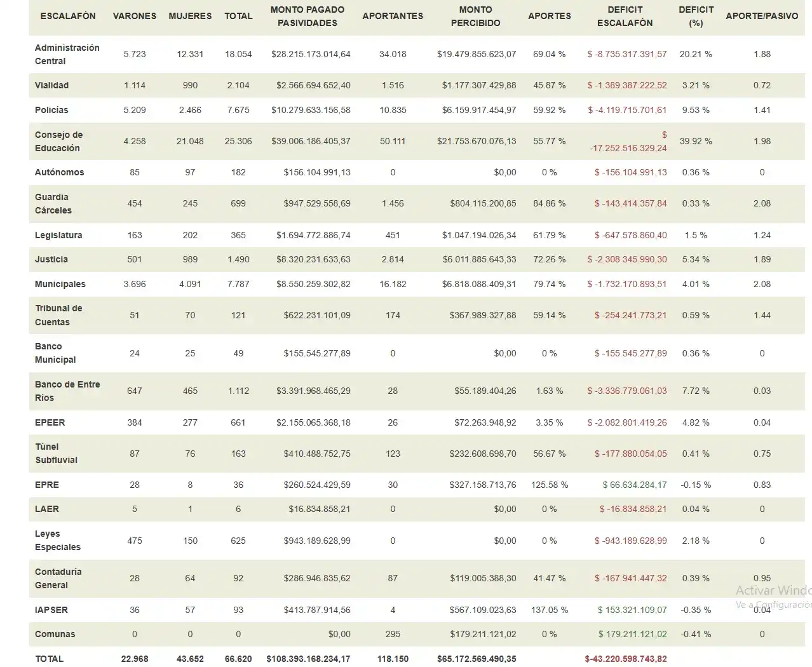Select the Banco de Entre Ríos label
The width and height of the screenshot is (812, 667).
pos(67,391)
